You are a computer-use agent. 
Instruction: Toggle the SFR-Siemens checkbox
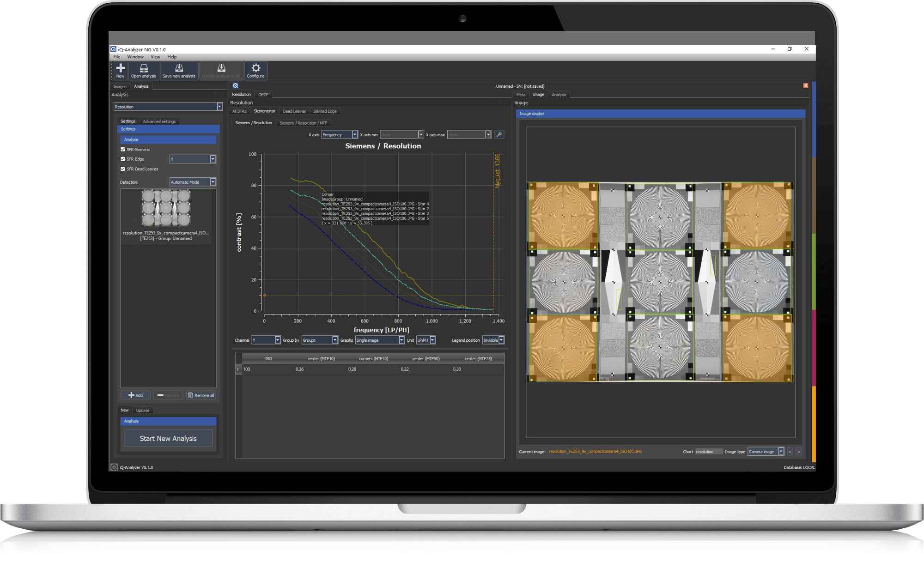click(x=123, y=149)
